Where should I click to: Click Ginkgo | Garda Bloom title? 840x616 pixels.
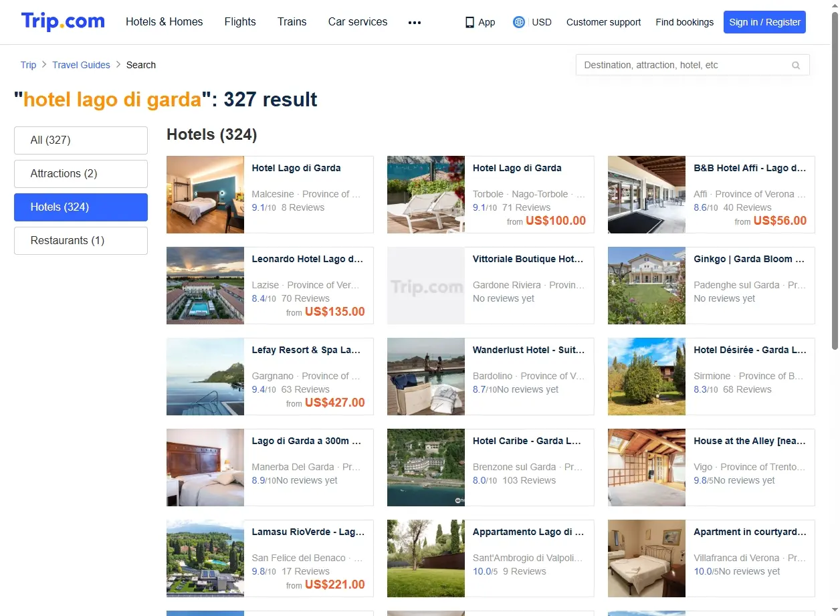[749, 259]
